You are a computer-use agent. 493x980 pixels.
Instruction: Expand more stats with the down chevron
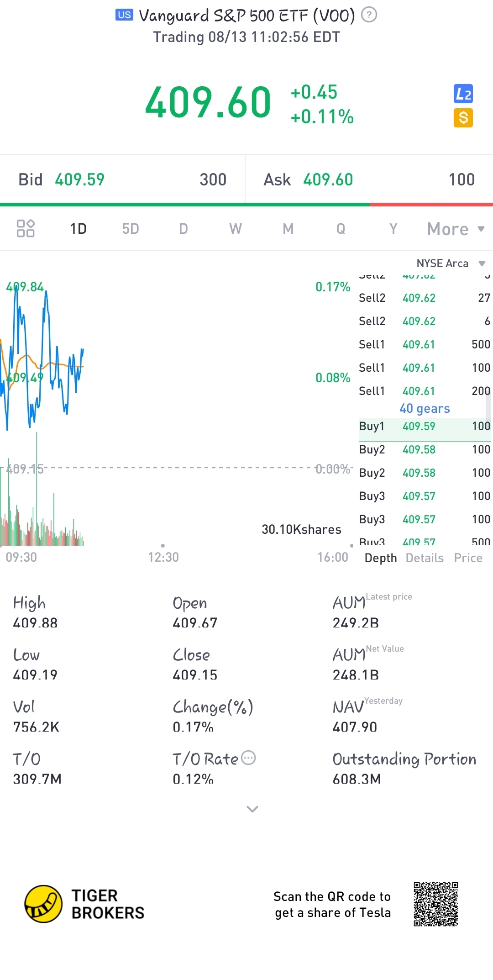coord(252,809)
